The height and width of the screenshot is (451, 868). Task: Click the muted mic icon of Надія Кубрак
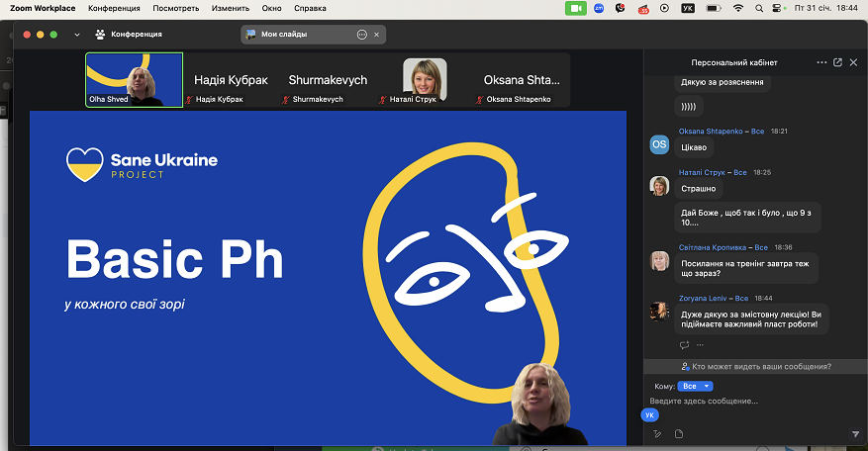pyautogui.click(x=189, y=100)
